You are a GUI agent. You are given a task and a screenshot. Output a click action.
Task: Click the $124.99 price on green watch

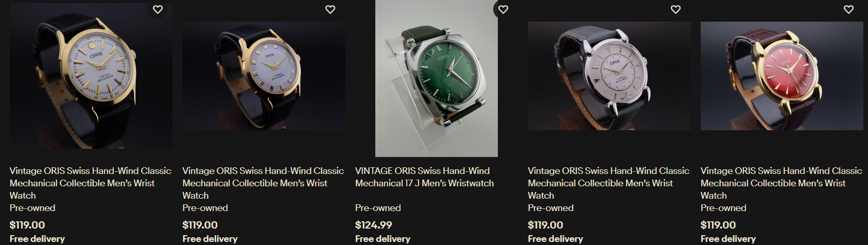(x=374, y=225)
